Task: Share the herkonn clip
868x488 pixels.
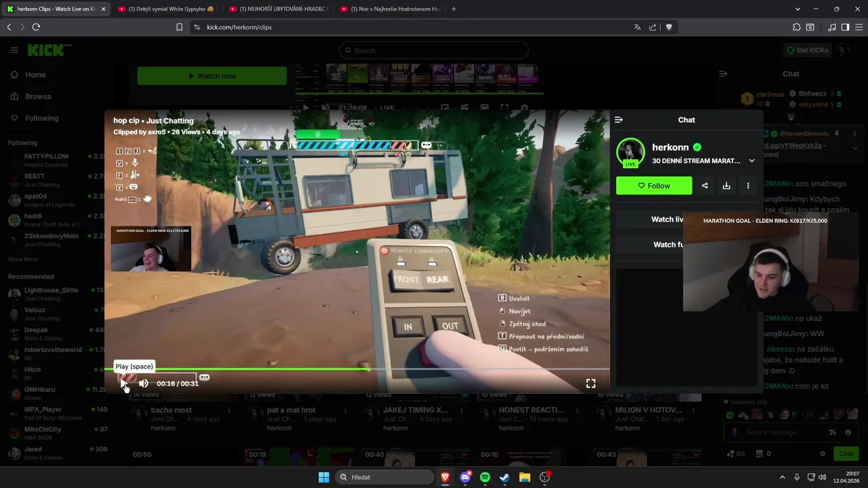Action: click(x=705, y=186)
